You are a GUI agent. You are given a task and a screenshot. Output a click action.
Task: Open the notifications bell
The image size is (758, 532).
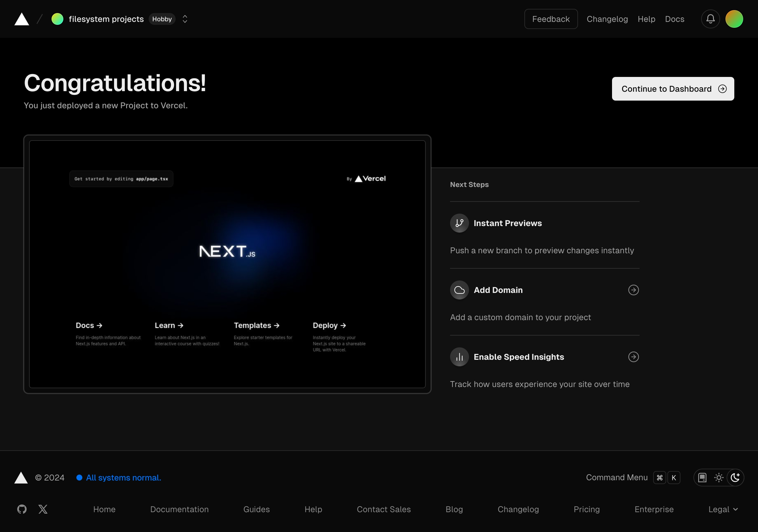coord(710,19)
